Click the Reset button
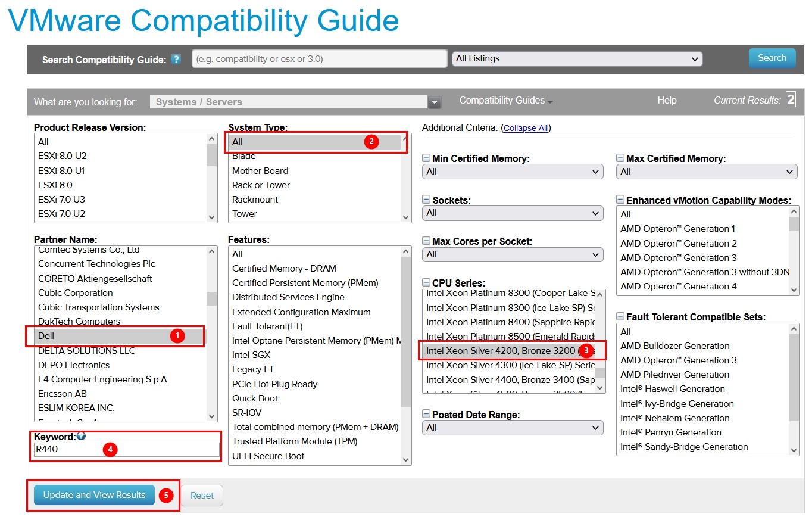Viewport: 812px width, 520px height. (202, 496)
